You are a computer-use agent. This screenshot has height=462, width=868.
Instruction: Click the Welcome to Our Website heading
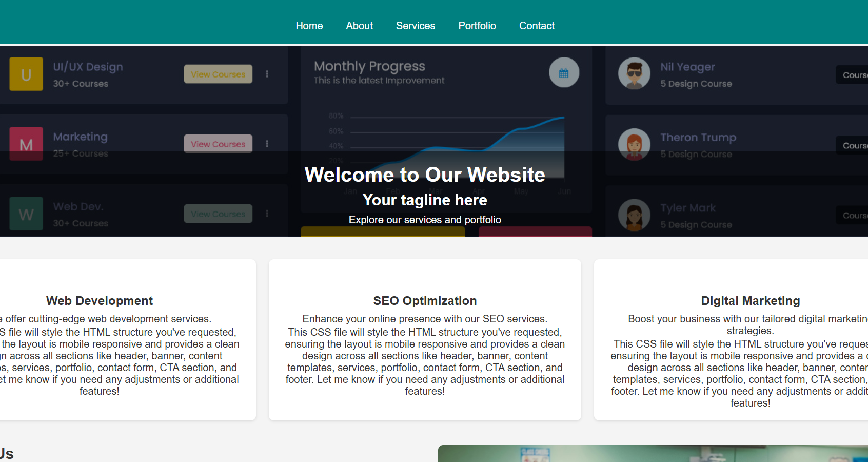coord(425,175)
